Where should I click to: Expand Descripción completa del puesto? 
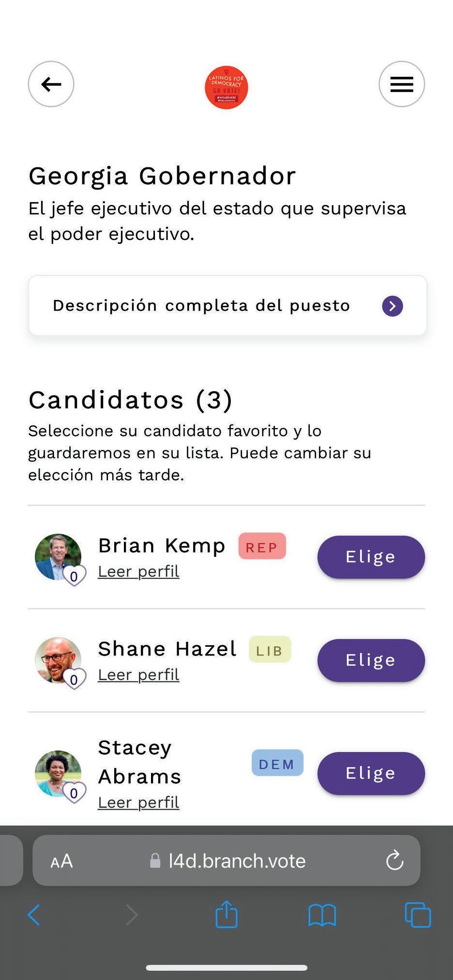[x=227, y=306]
